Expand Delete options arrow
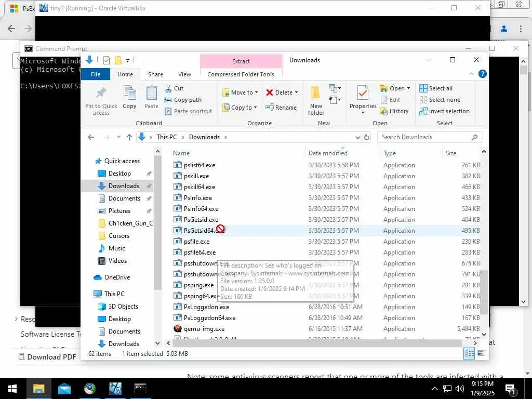This screenshot has height=399, width=532. pyautogui.click(x=296, y=92)
